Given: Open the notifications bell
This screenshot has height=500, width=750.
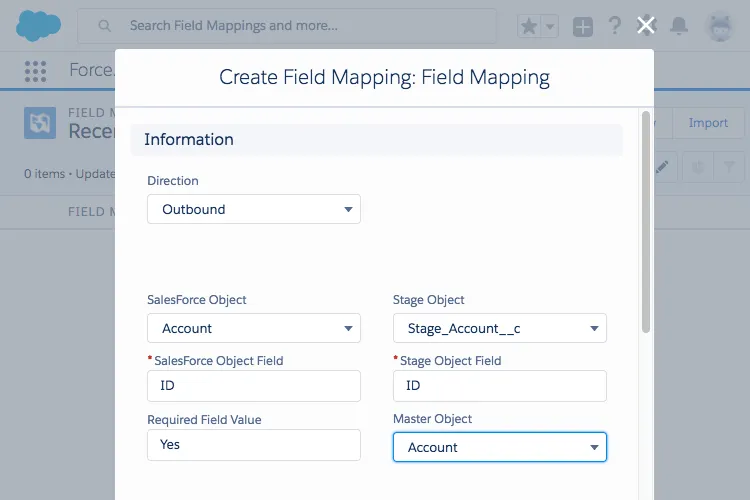Looking at the screenshot, I should point(679,26).
